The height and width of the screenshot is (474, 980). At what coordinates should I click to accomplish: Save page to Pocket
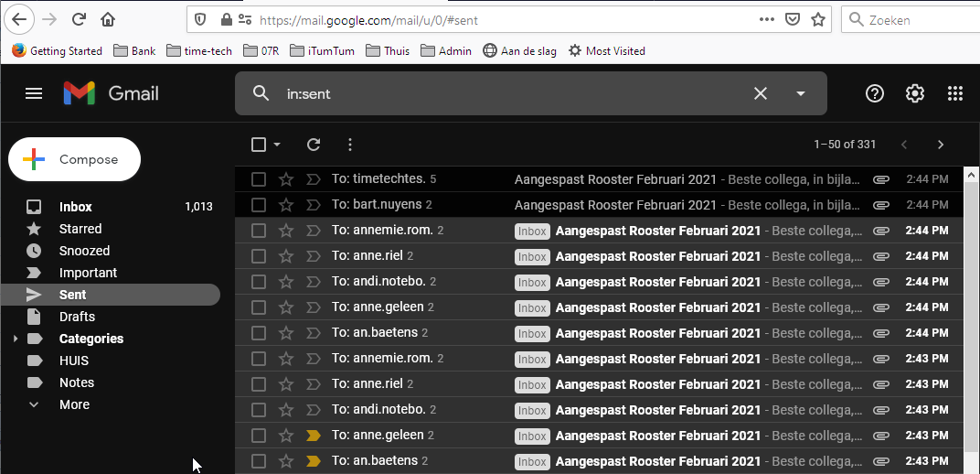coord(792,20)
